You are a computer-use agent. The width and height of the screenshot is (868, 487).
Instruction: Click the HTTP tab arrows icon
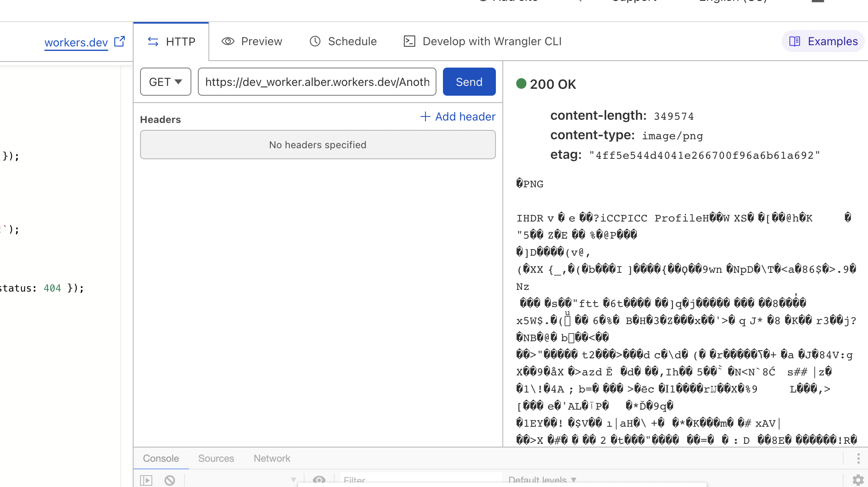(153, 42)
